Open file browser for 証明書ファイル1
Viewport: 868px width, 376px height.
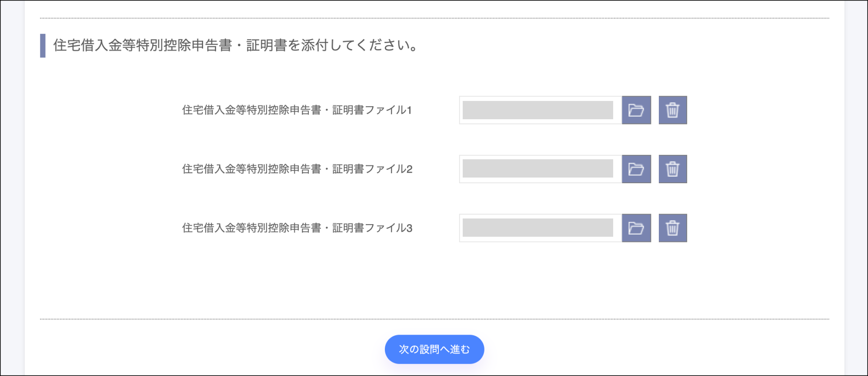(636, 110)
